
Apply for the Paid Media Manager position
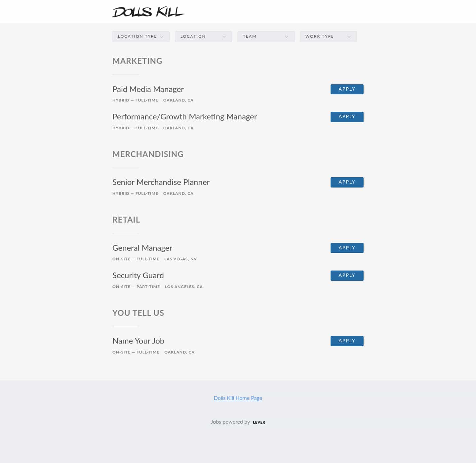(347, 89)
